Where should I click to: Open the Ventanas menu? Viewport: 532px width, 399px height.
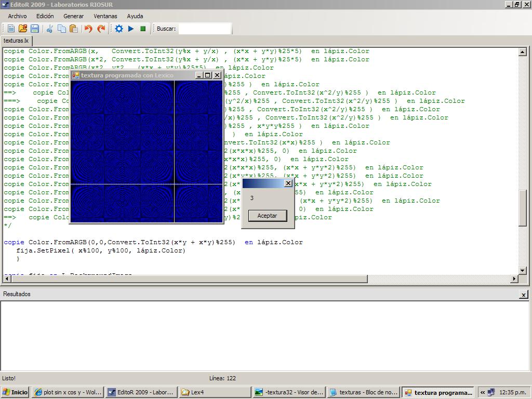[105, 16]
